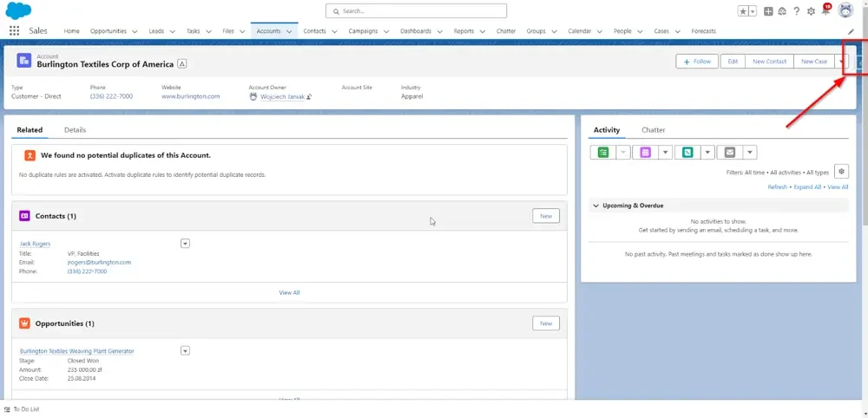Click the account phone number (336) 222-7000
Image resolution: width=868 pixels, height=418 pixels.
(111, 96)
